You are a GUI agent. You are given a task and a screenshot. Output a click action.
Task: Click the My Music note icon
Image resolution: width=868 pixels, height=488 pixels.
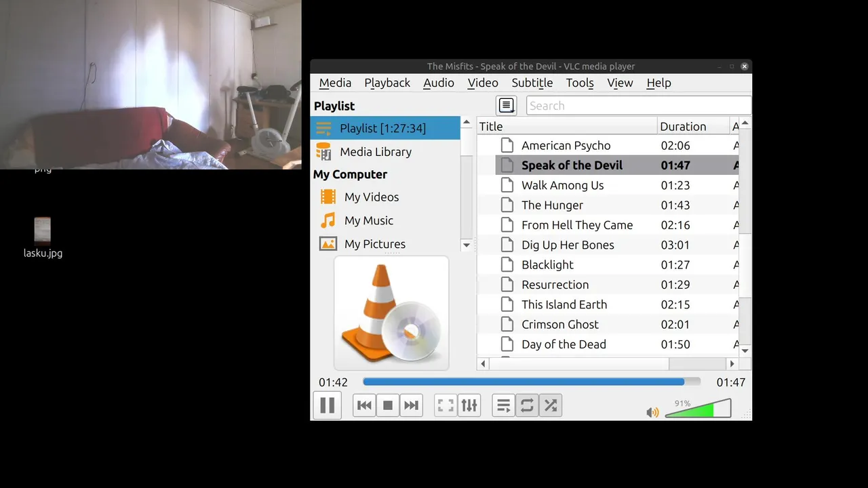[x=328, y=220]
